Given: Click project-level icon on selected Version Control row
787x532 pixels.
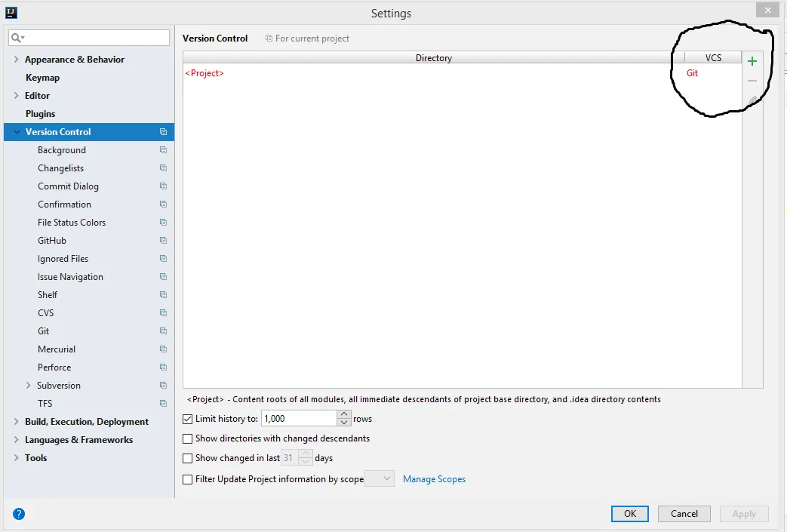Looking at the screenshot, I should tap(163, 131).
